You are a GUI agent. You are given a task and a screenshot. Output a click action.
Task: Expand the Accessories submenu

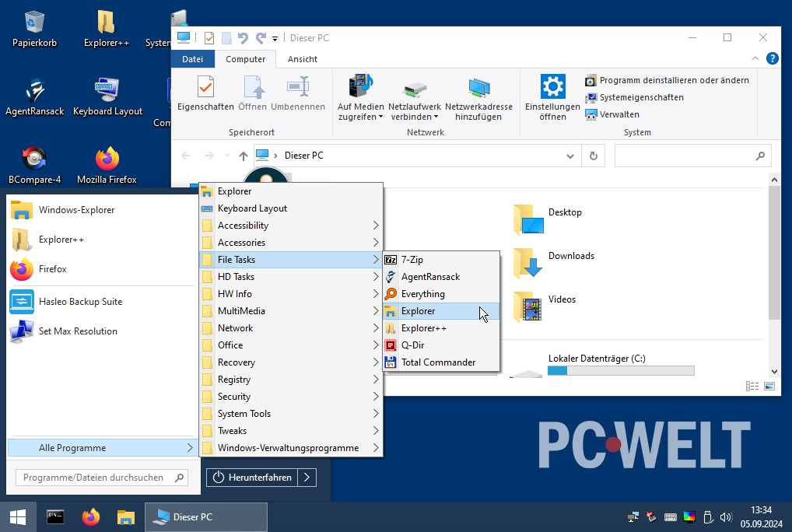tap(291, 243)
